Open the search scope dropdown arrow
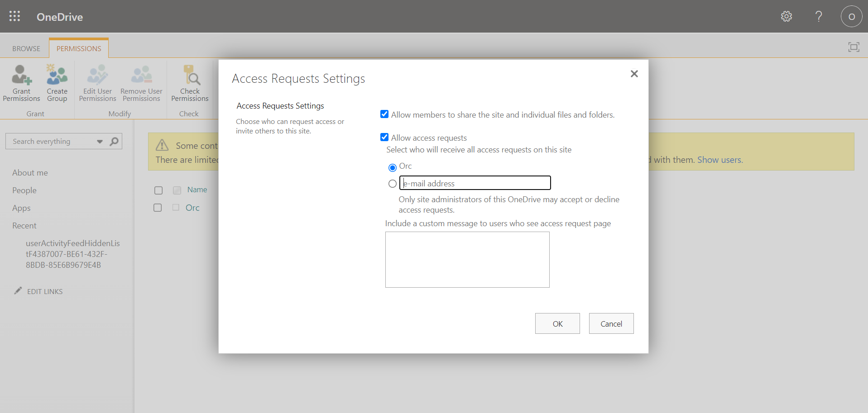The height and width of the screenshot is (413, 868). coord(99,141)
